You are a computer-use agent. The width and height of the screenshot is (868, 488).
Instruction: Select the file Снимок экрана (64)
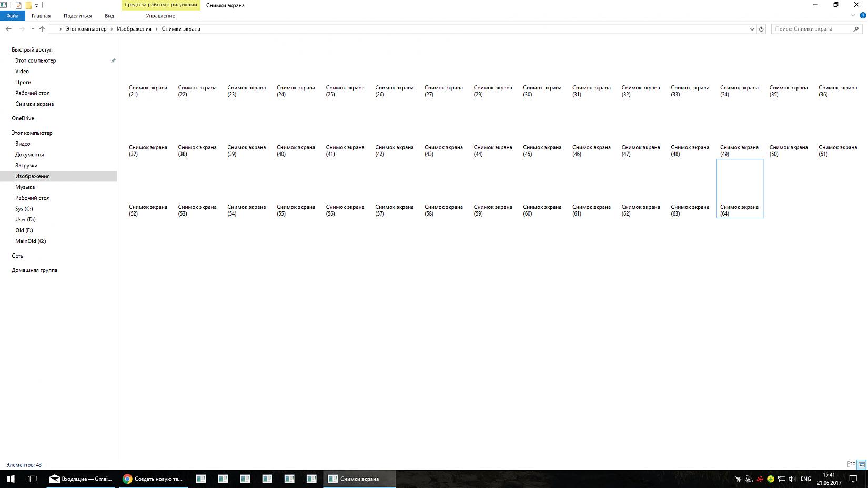740,188
